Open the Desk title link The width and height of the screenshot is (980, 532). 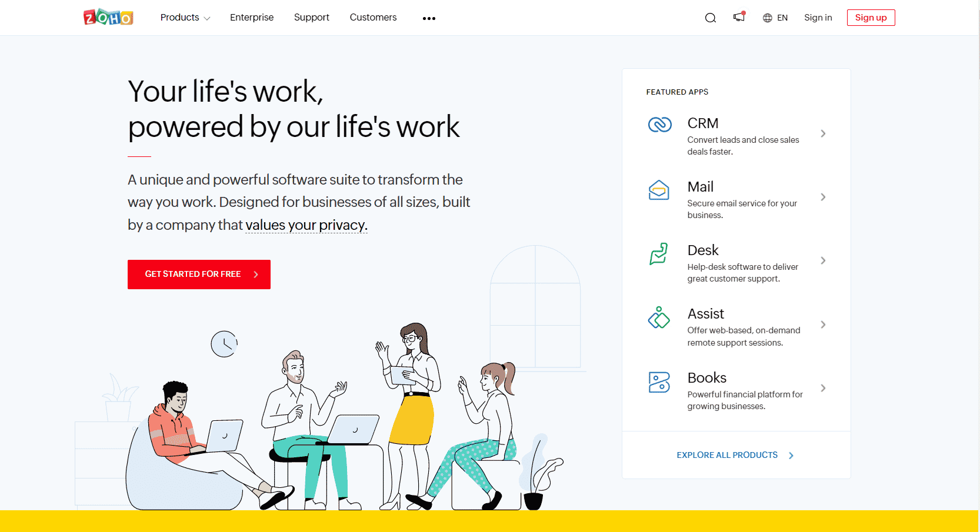click(703, 250)
